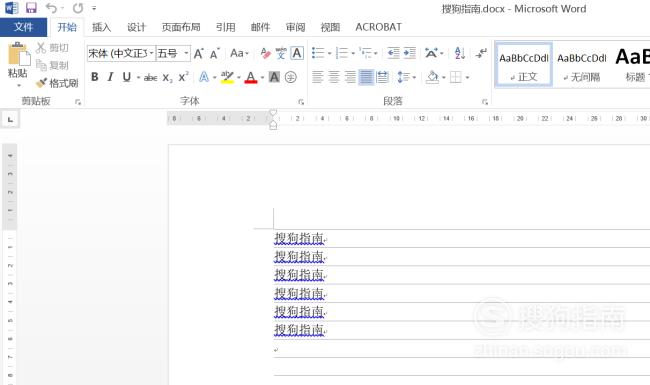The height and width of the screenshot is (385, 650).
Task: Open Clipboard pane launcher in 剪贴板 group
Action: [x=78, y=102]
